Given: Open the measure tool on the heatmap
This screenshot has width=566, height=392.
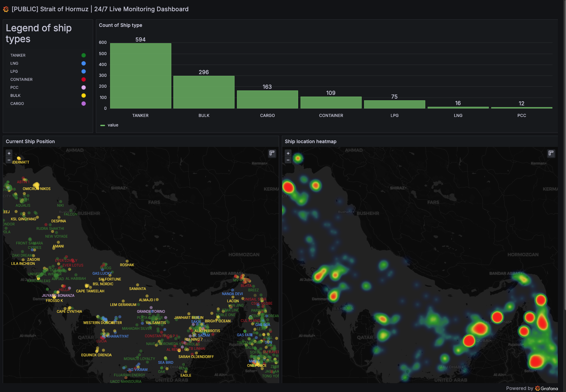Looking at the screenshot, I should (x=551, y=153).
